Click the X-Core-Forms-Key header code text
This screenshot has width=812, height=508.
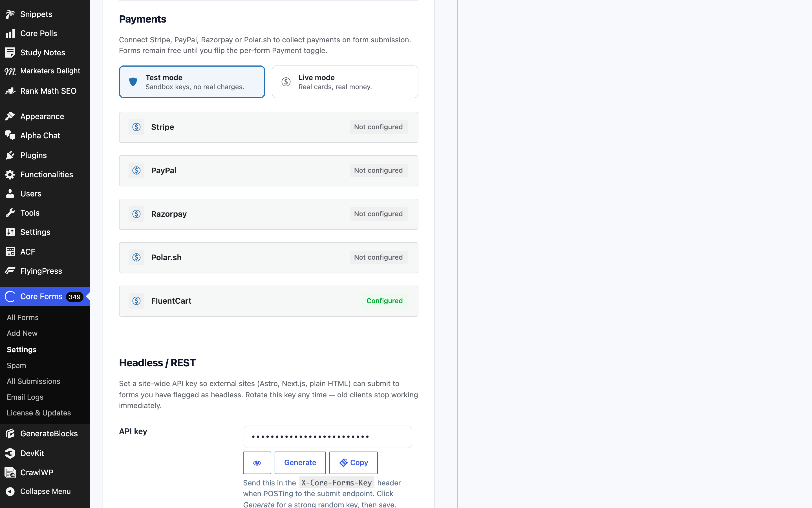click(337, 483)
